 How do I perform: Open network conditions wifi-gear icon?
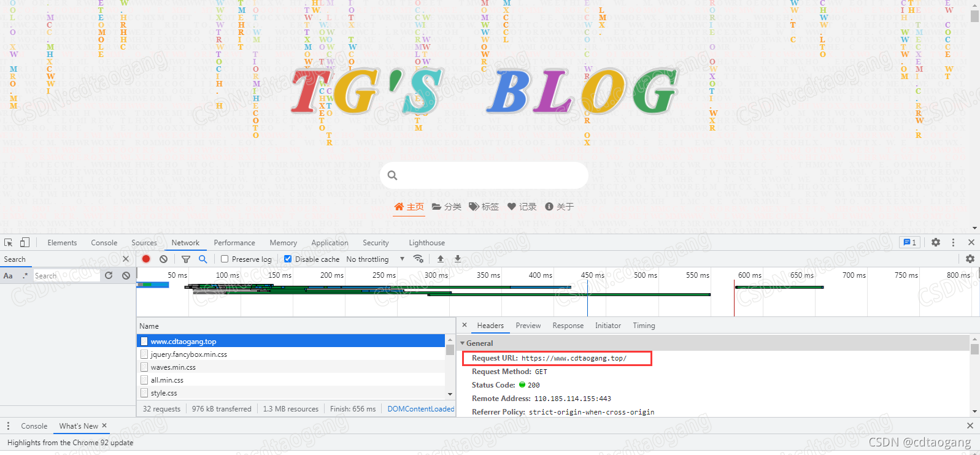click(419, 259)
